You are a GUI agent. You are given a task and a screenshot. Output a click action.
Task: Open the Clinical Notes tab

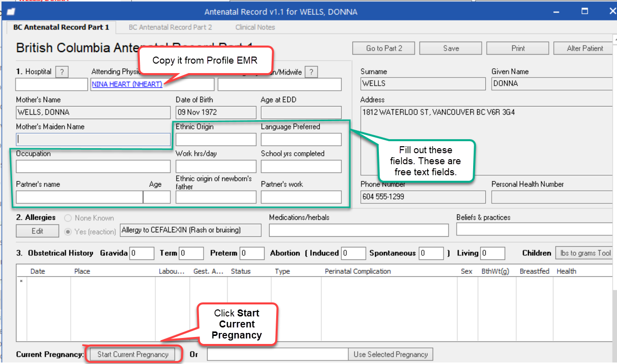255,27
